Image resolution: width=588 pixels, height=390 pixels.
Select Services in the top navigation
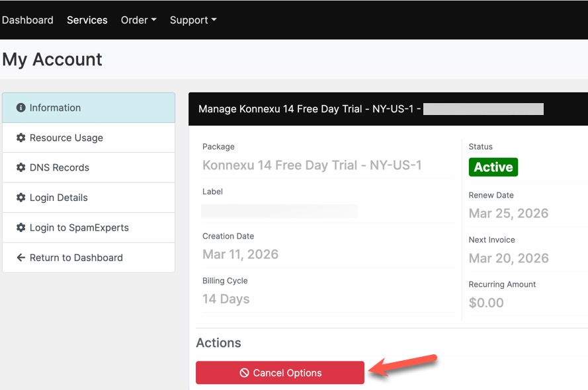point(87,20)
